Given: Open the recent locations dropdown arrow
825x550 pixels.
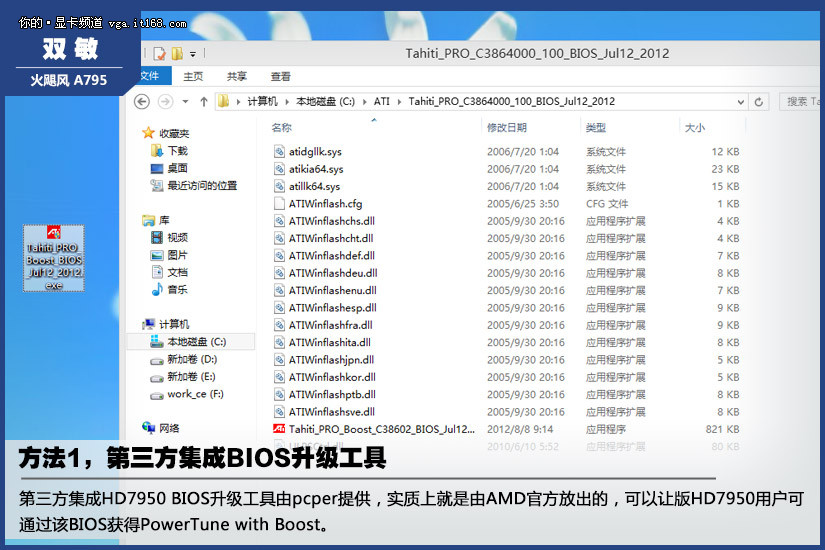Looking at the screenshot, I should (186, 102).
